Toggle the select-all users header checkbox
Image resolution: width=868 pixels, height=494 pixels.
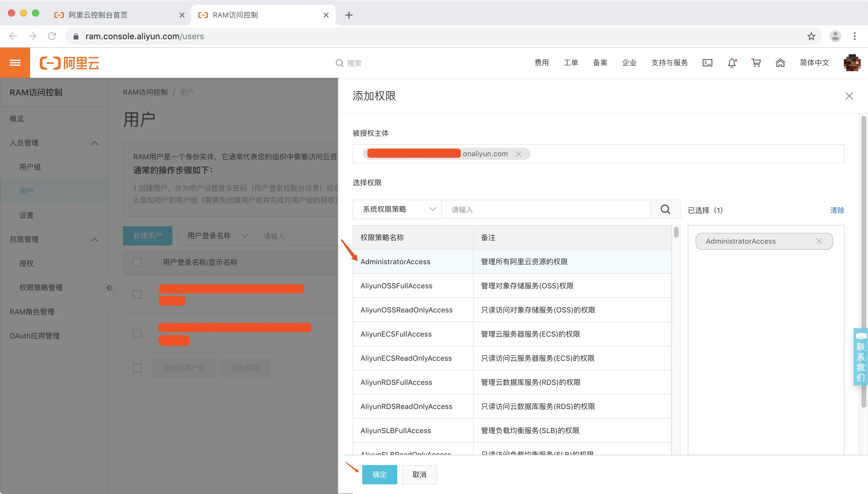(137, 262)
